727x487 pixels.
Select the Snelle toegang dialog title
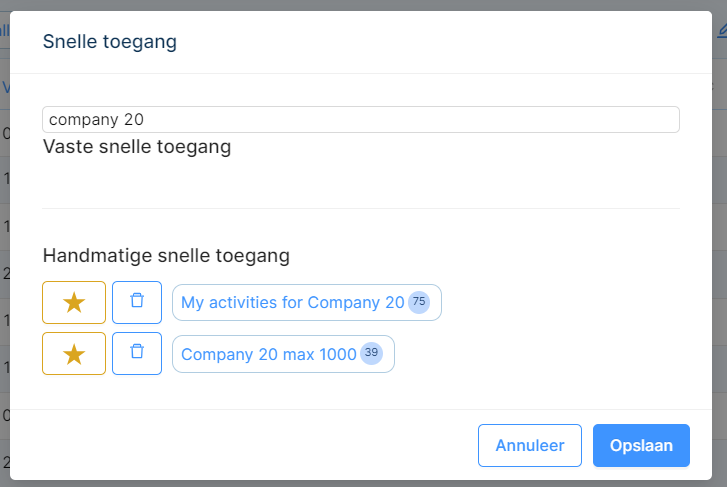click(110, 42)
